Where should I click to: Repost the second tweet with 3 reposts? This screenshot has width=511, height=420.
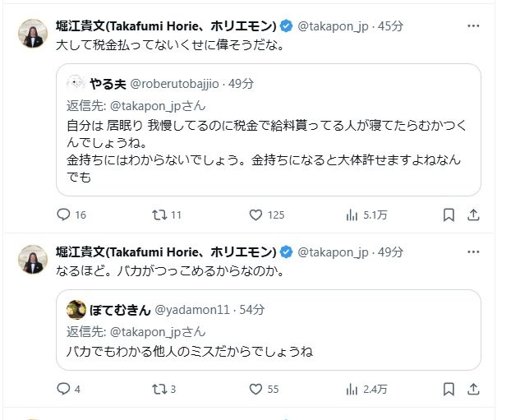point(160,389)
